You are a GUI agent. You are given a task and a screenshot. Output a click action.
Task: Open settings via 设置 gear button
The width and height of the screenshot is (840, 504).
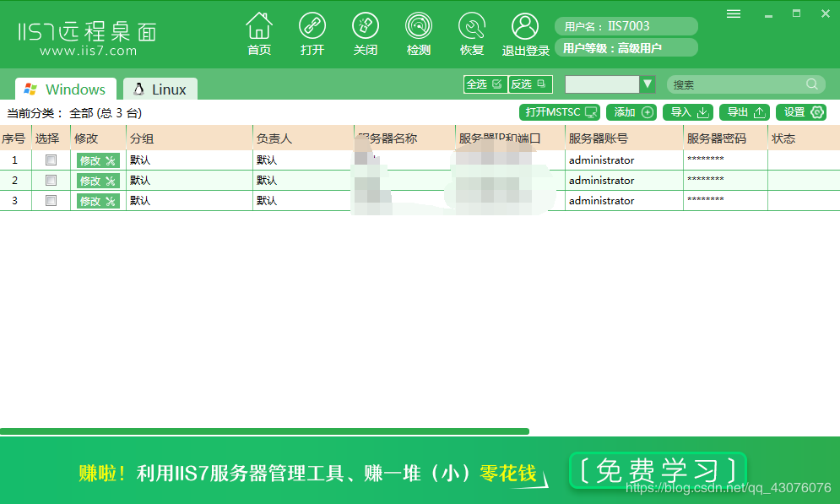pos(800,111)
